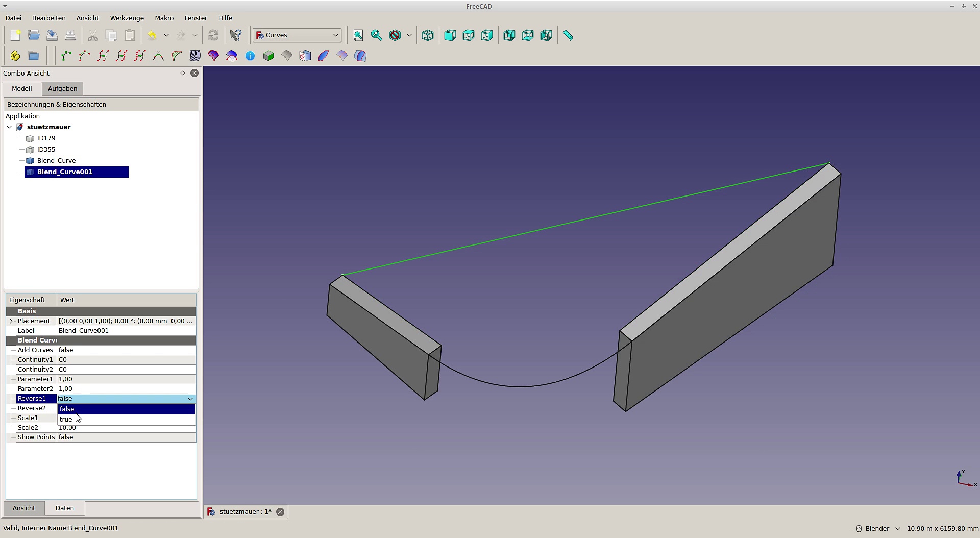Click the zebra stripes tool icon

point(195,56)
